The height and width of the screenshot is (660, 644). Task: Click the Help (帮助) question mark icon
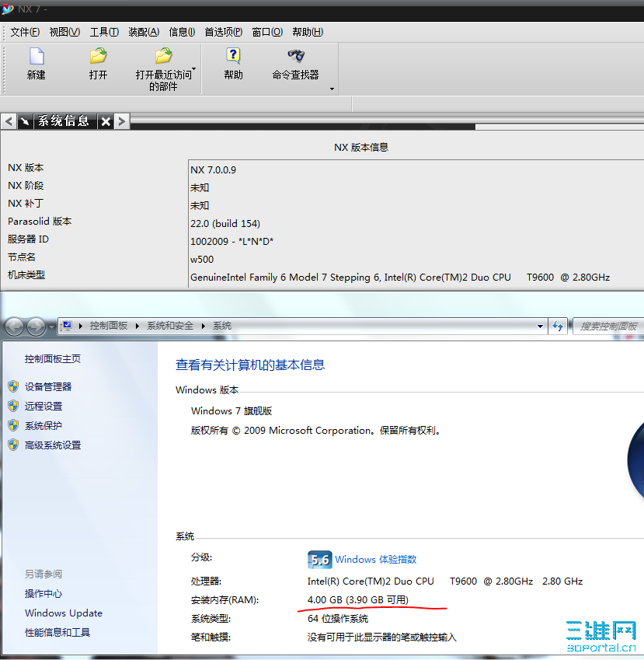tap(233, 56)
